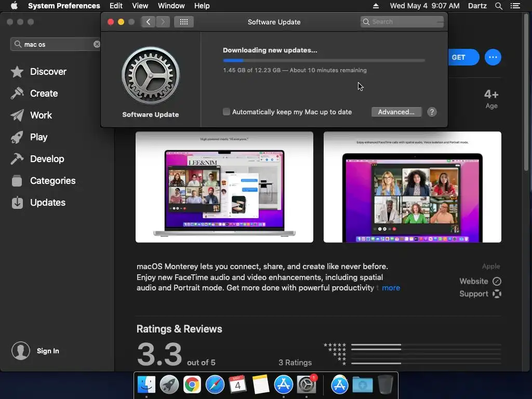Open the View menu

pos(140,6)
